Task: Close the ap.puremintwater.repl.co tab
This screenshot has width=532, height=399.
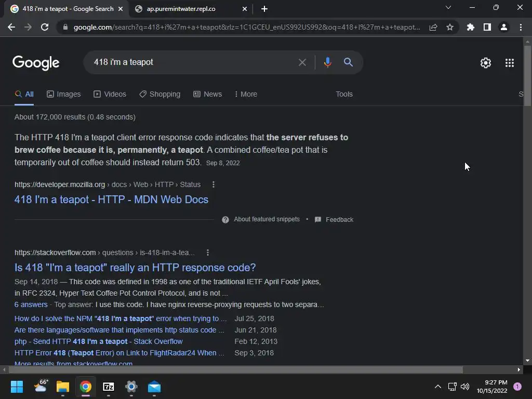Action: (x=244, y=9)
